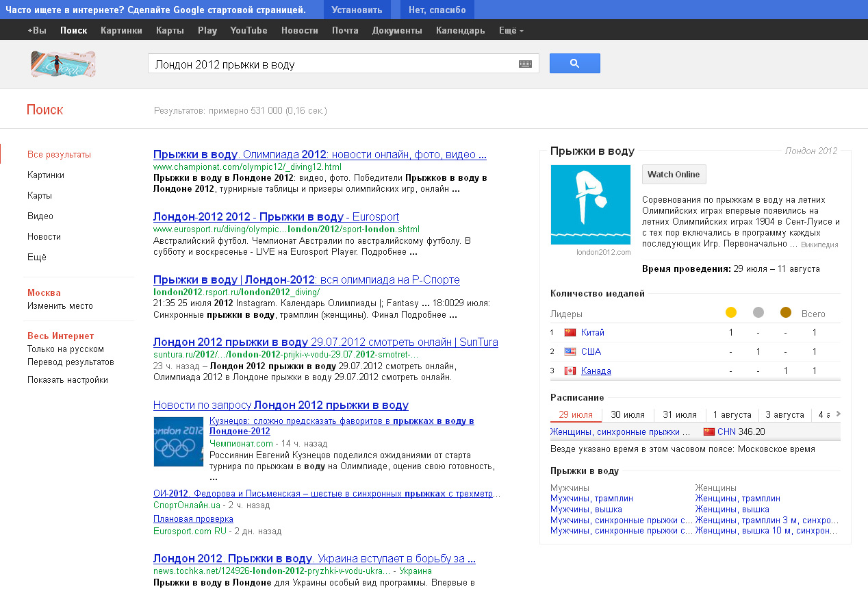Choose Только на русском filter
This screenshot has height=589, width=868.
(66, 349)
